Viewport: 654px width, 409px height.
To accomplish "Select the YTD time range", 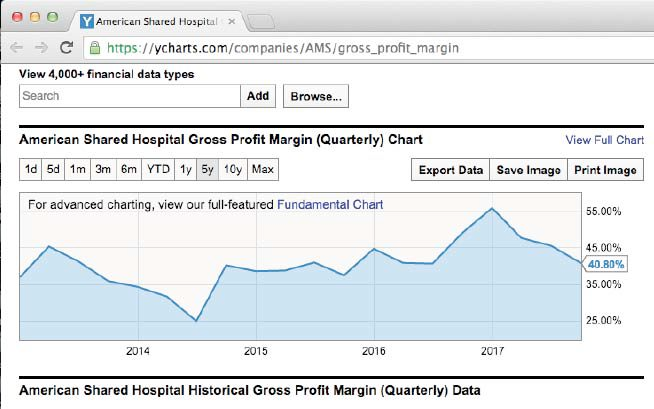I will point(158,169).
